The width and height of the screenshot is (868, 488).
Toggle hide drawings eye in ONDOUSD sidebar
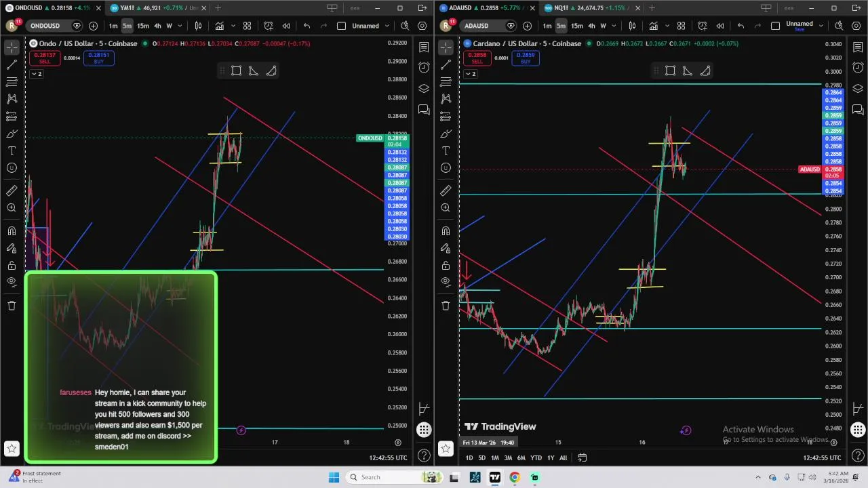click(x=12, y=282)
